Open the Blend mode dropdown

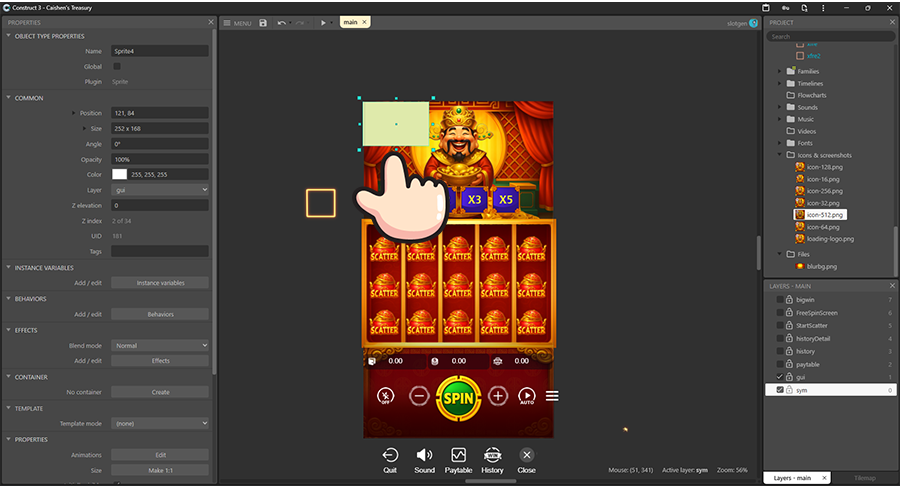(160, 346)
